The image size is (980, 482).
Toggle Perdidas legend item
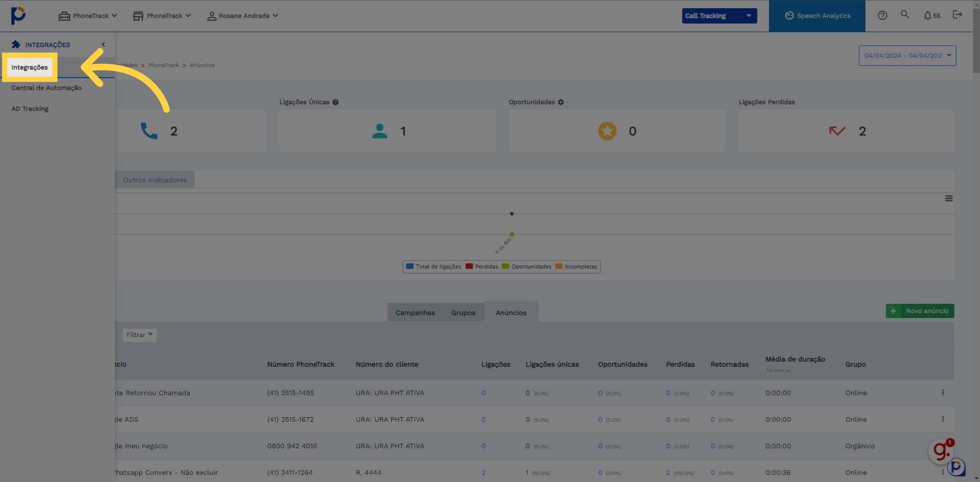(x=482, y=267)
